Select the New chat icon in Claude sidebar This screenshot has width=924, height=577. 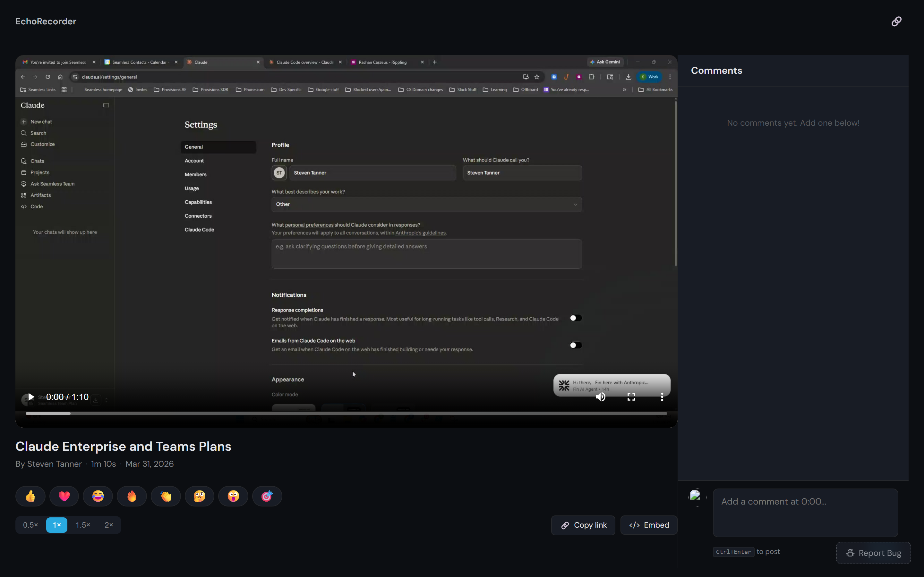coord(23,121)
